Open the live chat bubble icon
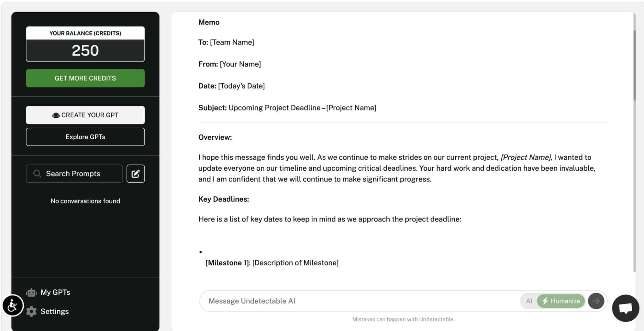The image size is (644, 331). 625,308
